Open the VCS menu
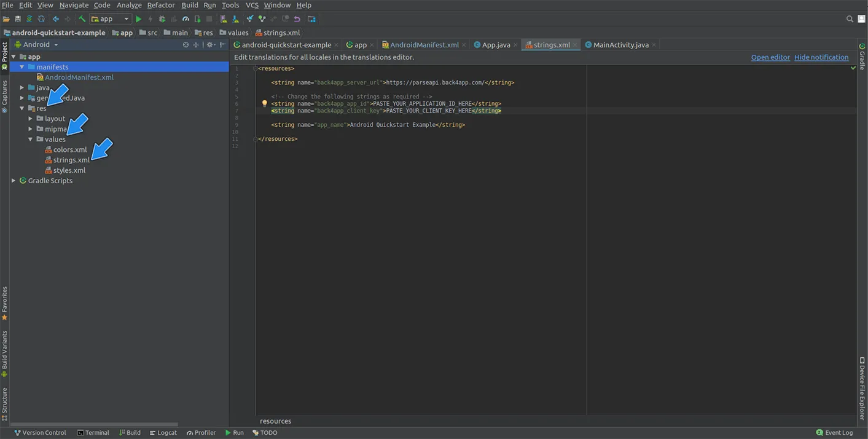 pos(252,5)
